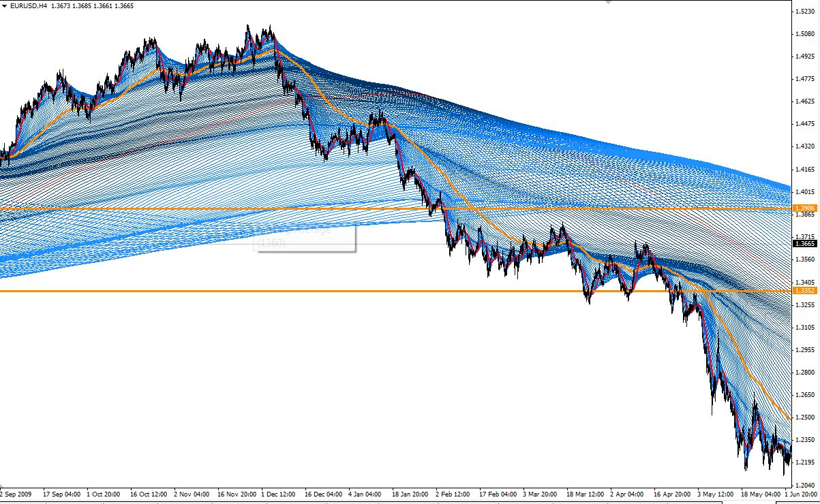The image size is (820, 504).
Task: Click the EURUSD,H4 symbol label
Action: pyautogui.click(x=29, y=5)
